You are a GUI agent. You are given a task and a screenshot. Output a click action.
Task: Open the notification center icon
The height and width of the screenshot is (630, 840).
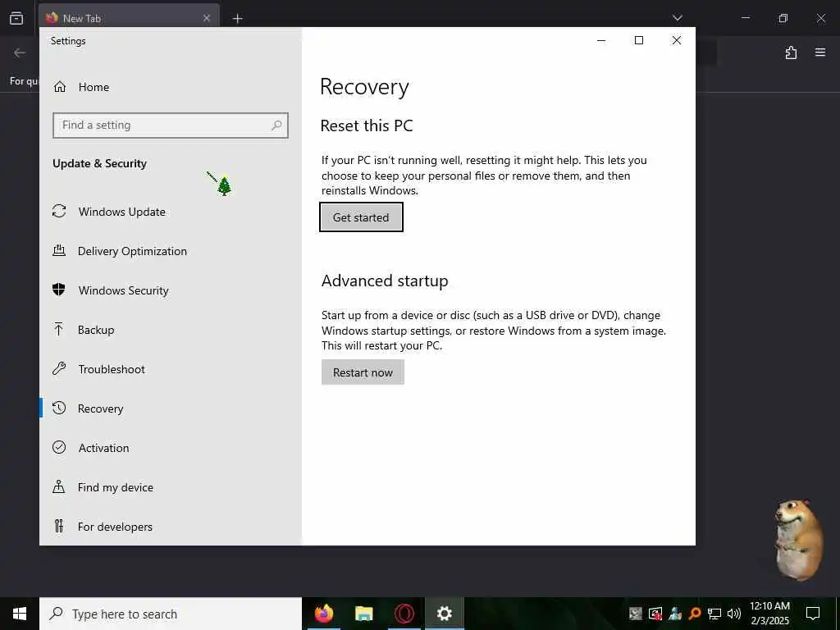[x=813, y=614]
